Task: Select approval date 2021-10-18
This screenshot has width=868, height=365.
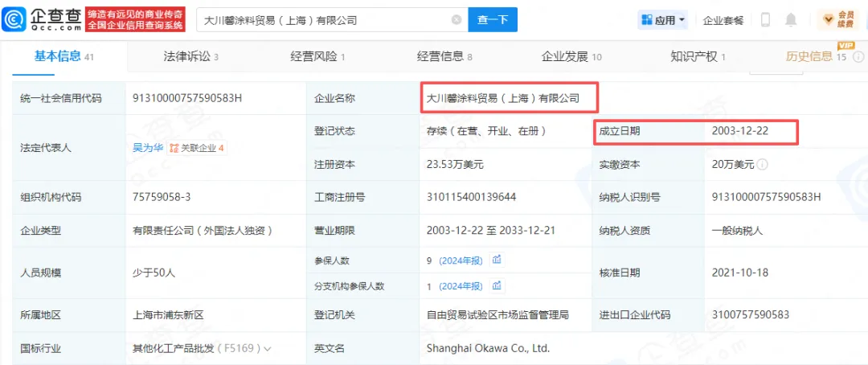Action: coord(741,273)
